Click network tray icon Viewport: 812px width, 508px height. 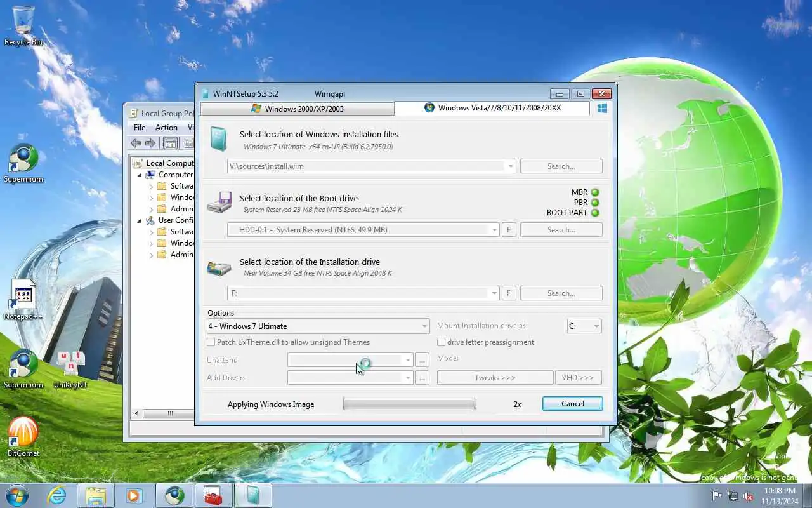(733, 496)
